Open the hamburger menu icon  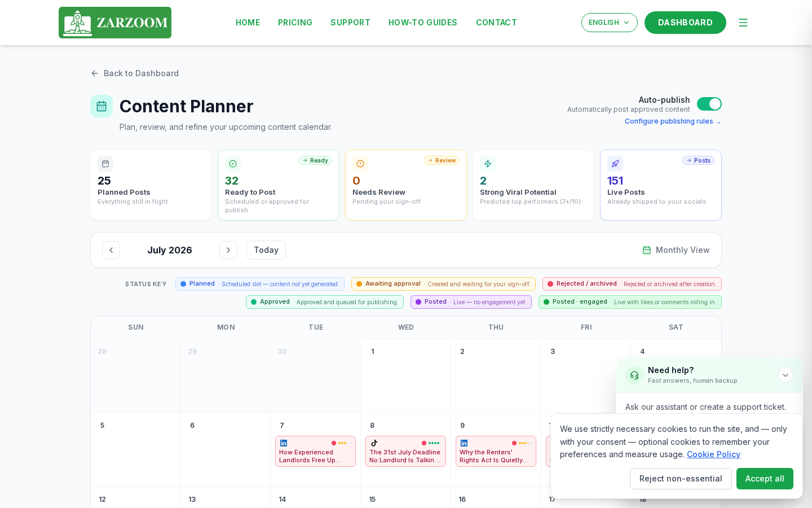[x=743, y=23]
